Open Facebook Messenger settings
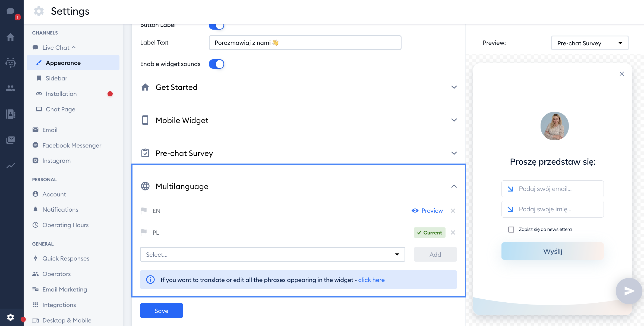Image resolution: width=644 pixels, height=326 pixels. click(72, 145)
